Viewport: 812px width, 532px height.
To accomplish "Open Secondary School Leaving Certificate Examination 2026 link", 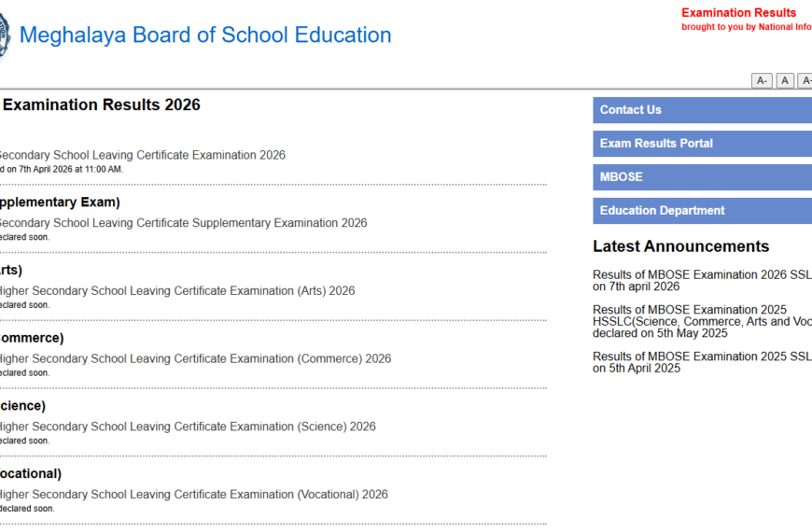I will (143, 156).
